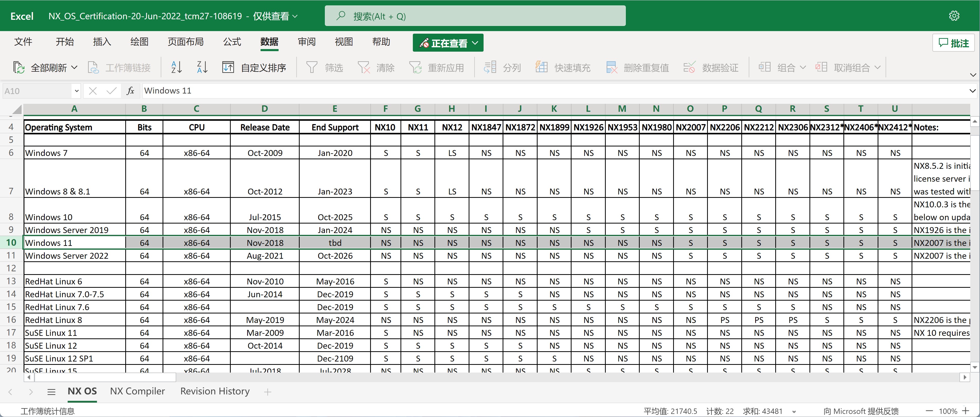
Task: Go to next sheet with right arrow
Action: 31,392
